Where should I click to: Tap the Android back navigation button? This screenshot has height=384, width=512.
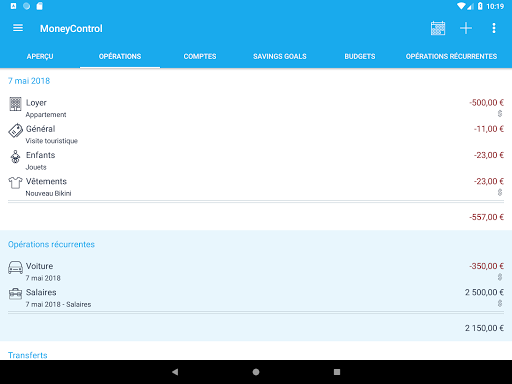tap(175, 372)
